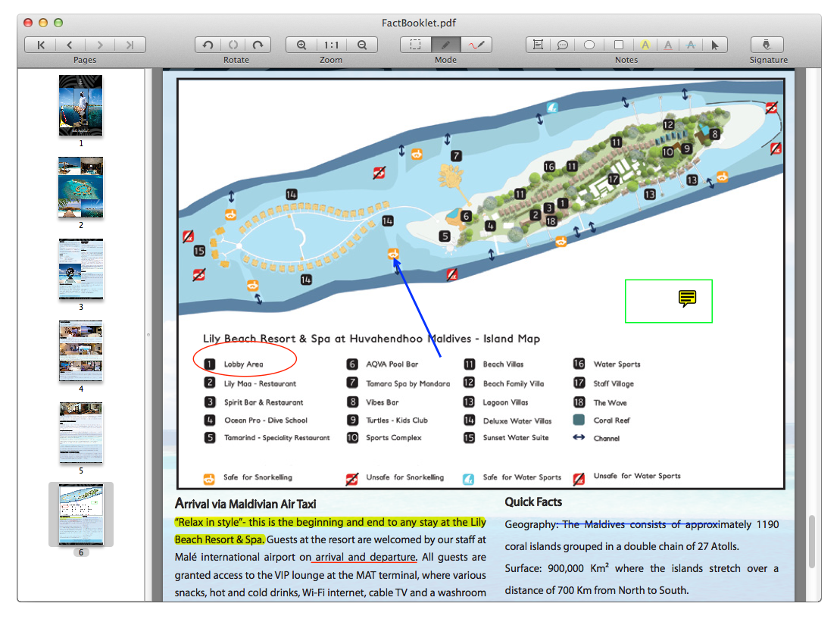Select the speech bubble comment tool

563,45
